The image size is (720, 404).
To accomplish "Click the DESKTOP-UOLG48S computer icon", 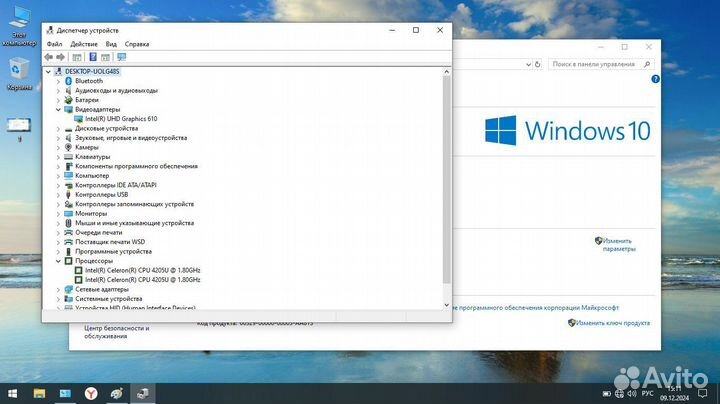I will coord(58,71).
